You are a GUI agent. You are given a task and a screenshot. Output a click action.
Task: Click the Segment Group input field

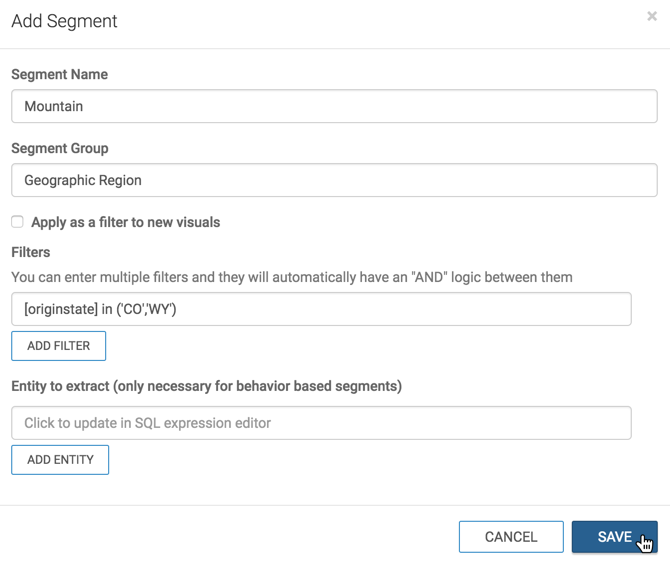pos(334,180)
